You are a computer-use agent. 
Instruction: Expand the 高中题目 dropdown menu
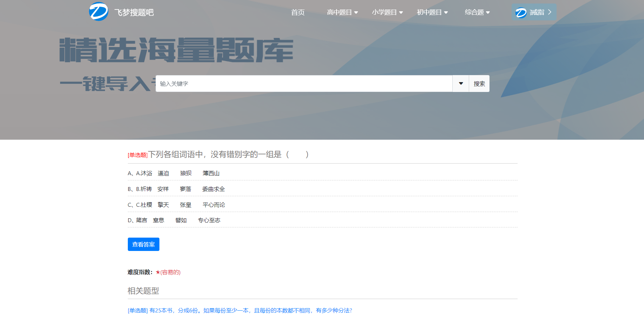coord(342,12)
